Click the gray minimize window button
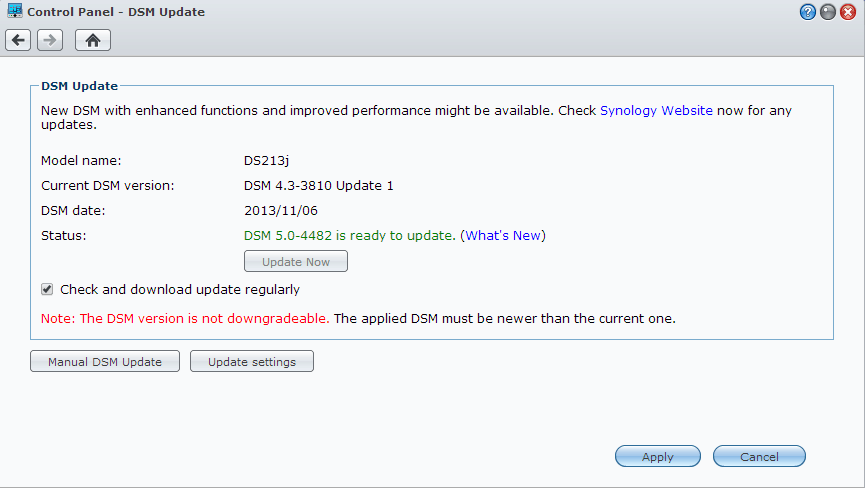The width and height of the screenshot is (865, 488). pyautogui.click(x=828, y=12)
